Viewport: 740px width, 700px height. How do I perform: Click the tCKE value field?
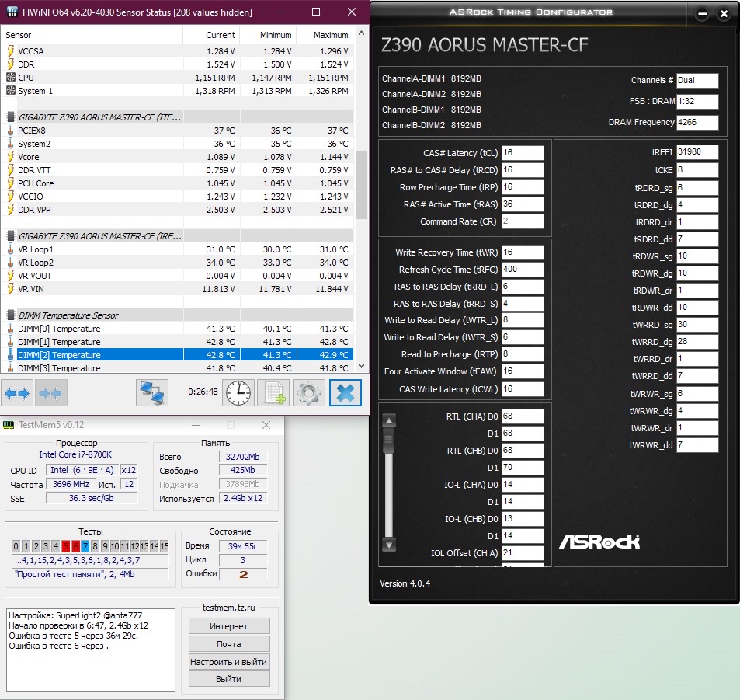tap(697, 170)
